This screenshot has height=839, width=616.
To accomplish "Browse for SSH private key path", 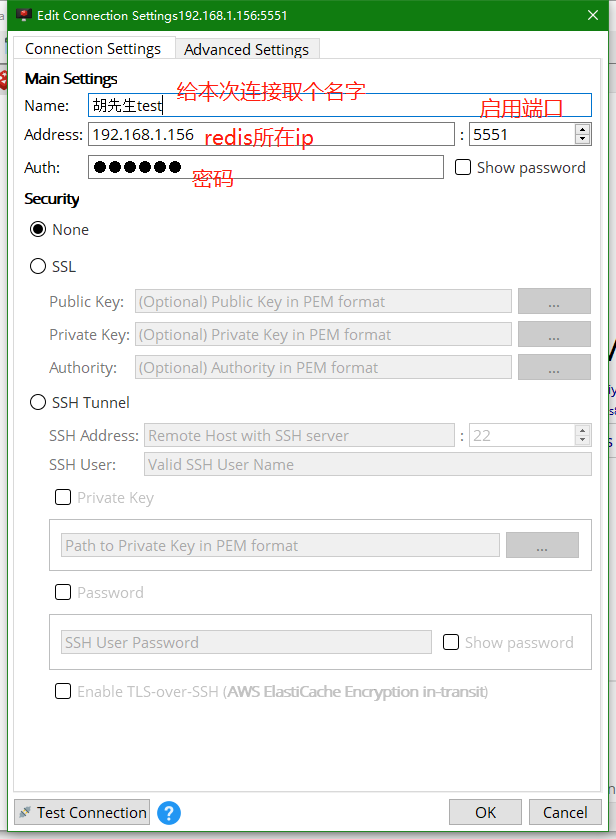I will pyautogui.click(x=542, y=545).
